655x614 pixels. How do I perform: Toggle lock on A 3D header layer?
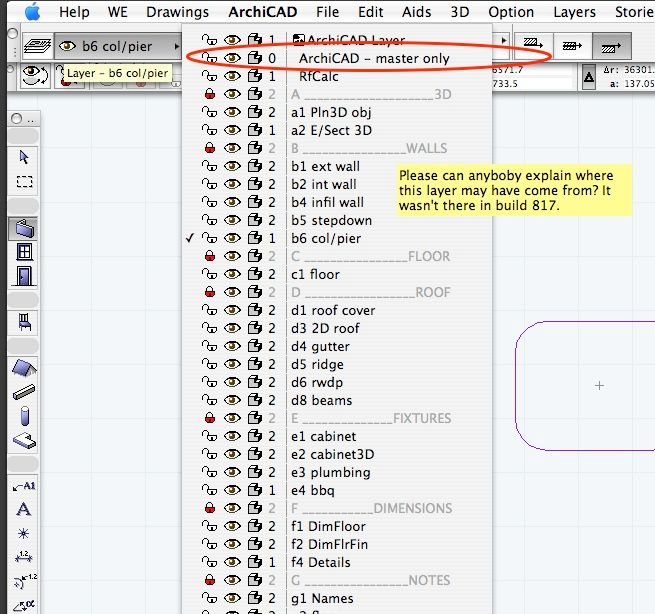(210, 94)
